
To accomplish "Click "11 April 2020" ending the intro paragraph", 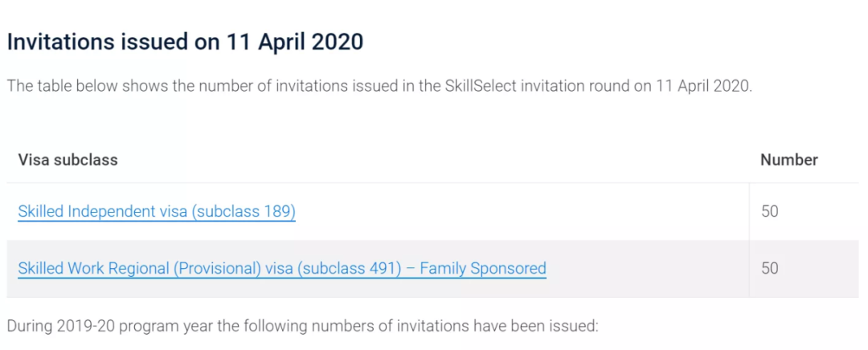I will pos(703,87).
